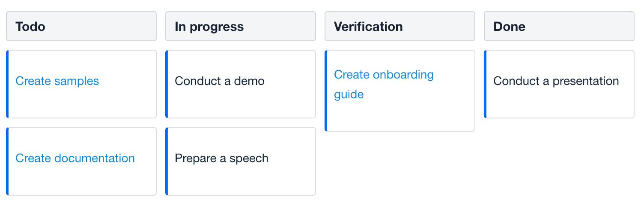
Task: Click blue accent bar on "Create samples" card
Action: [x=7, y=84]
